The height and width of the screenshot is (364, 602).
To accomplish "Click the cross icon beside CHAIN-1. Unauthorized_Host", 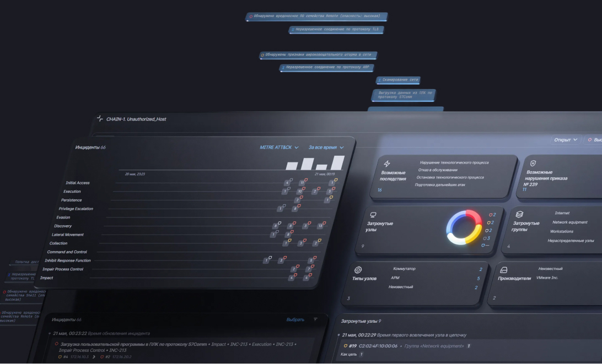I will (x=100, y=118).
